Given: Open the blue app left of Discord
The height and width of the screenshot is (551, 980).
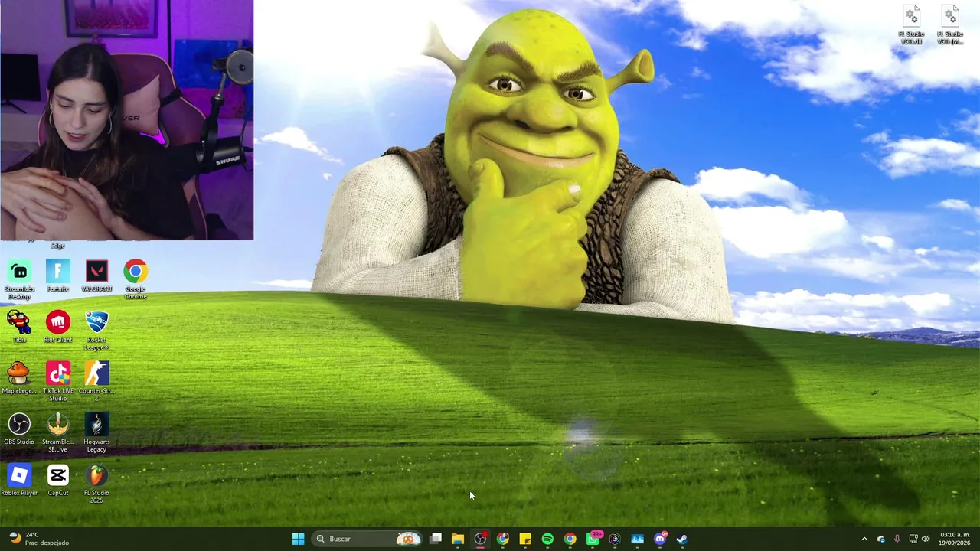Looking at the screenshot, I should [x=637, y=539].
